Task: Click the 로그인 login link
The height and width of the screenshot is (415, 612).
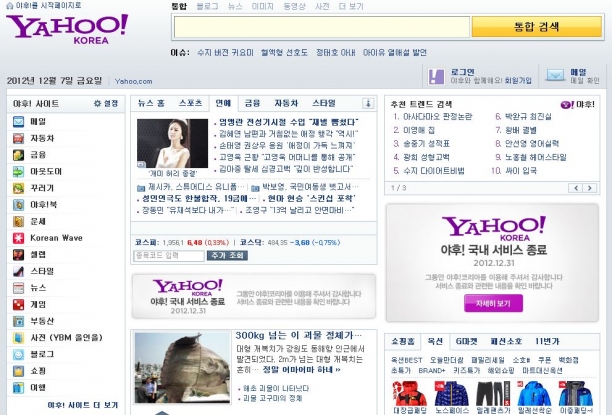Action: pos(463,72)
